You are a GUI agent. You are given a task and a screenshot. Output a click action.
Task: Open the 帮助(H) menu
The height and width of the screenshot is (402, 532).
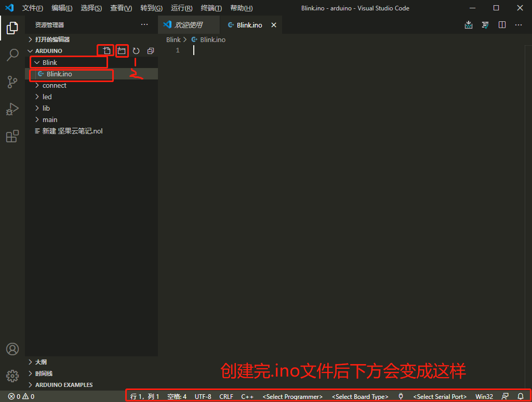[x=241, y=8]
